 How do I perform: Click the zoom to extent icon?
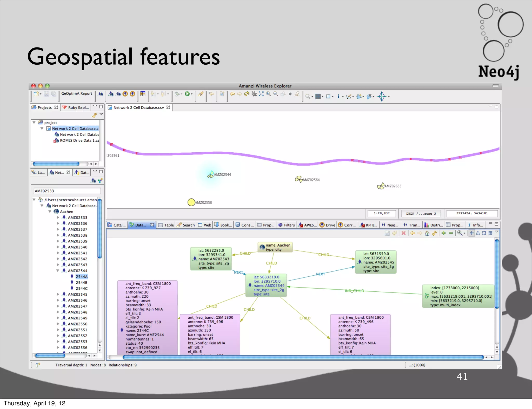coord(261,94)
